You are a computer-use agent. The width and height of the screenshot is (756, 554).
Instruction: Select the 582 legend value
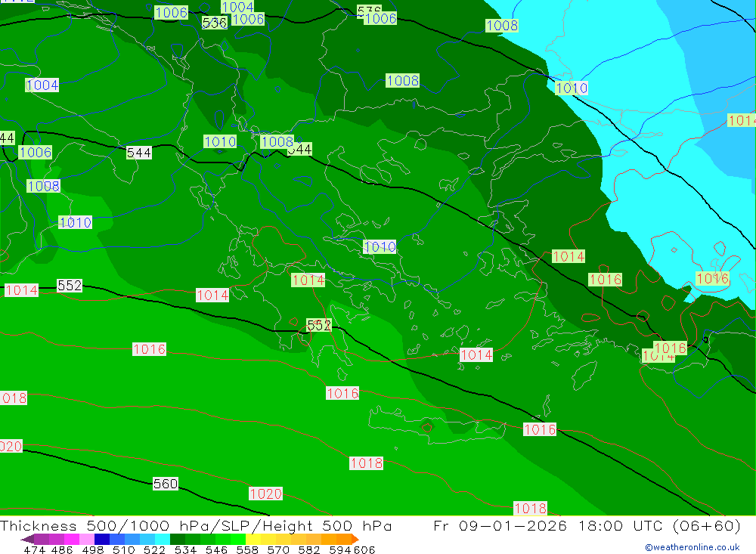308,549
